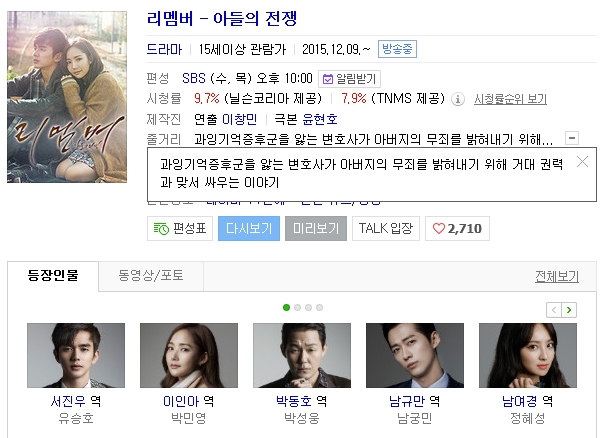Open 전체보기 link in cast section

(557, 276)
